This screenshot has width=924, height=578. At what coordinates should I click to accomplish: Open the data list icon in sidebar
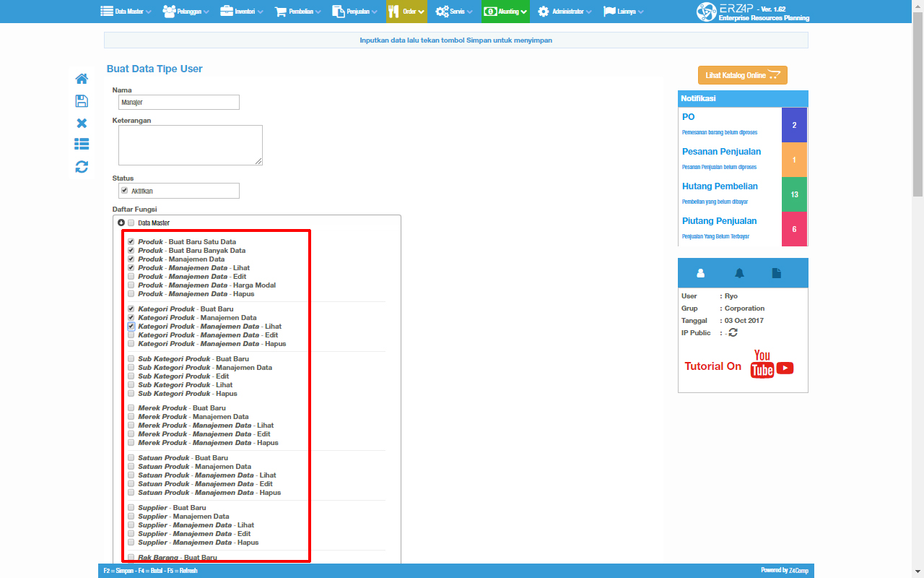82,144
